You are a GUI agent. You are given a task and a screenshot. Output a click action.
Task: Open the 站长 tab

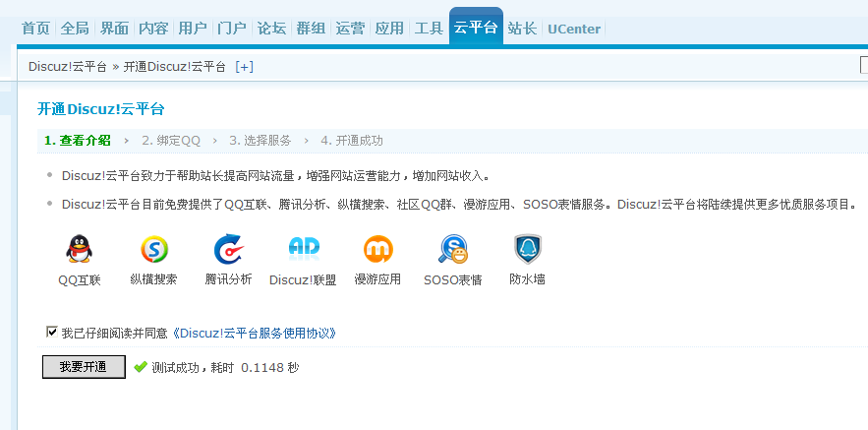[x=522, y=29]
